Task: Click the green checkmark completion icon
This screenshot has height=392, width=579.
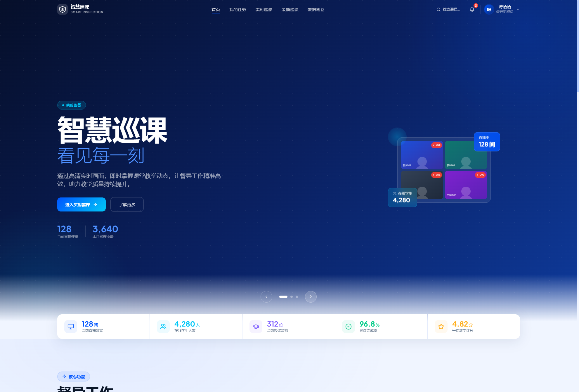Action: (x=349, y=327)
